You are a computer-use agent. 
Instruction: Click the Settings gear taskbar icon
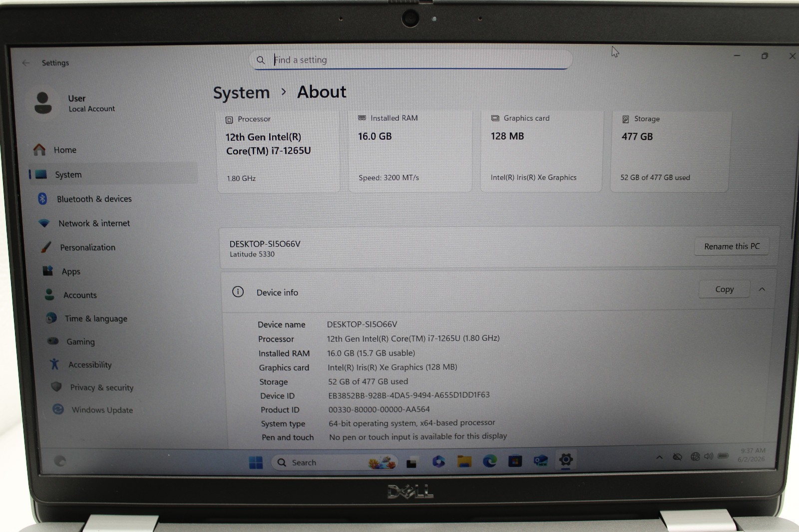(565, 460)
